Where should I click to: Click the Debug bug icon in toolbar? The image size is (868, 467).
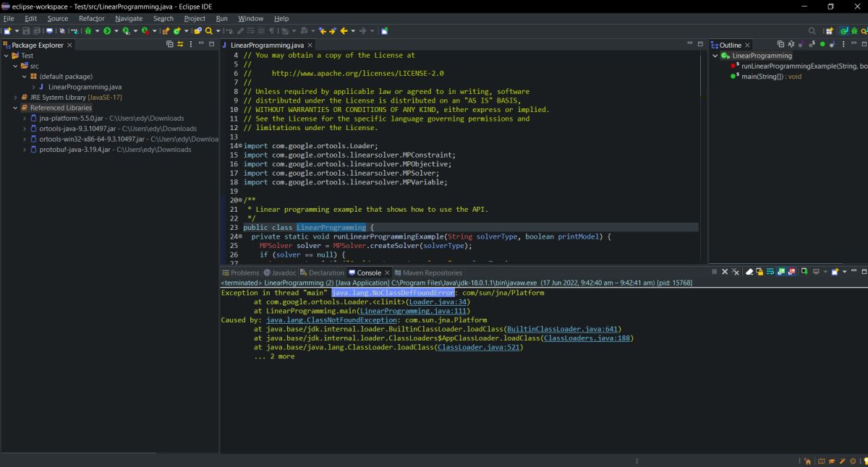click(88, 31)
